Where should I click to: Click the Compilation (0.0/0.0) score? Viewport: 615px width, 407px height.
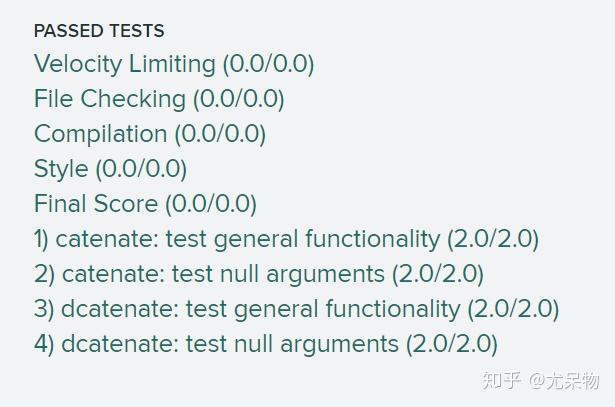220,134
